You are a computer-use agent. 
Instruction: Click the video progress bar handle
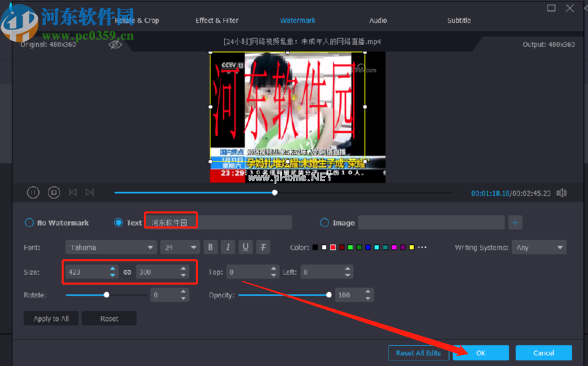pyautogui.click(x=275, y=192)
